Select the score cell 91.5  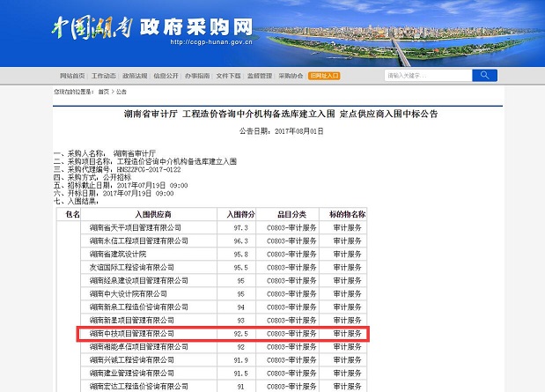point(241,374)
